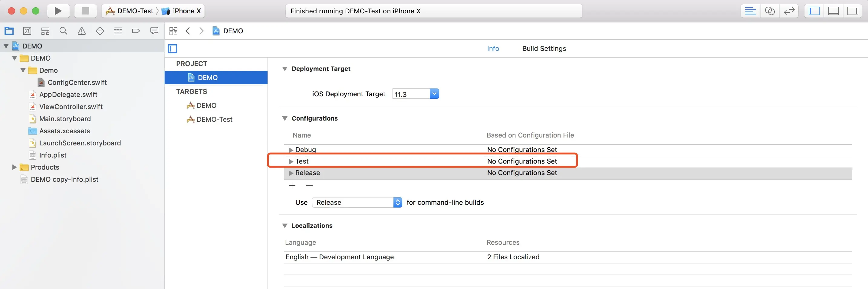The width and height of the screenshot is (868, 289).
Task: Add a new configuration with plus button
Action: (292, 186)
